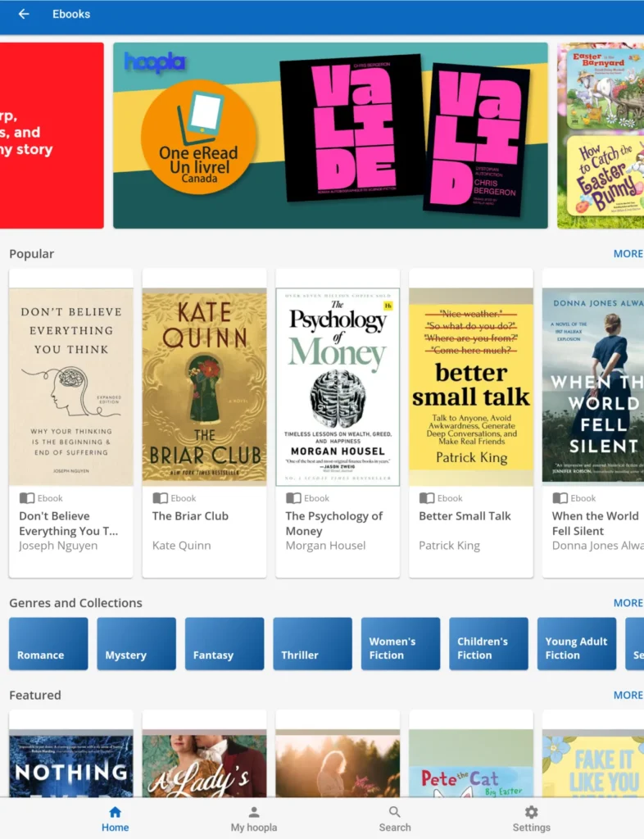Open My hoopla profile icon
The width and height of the screenshot is (644, 839).
point(254,812)
